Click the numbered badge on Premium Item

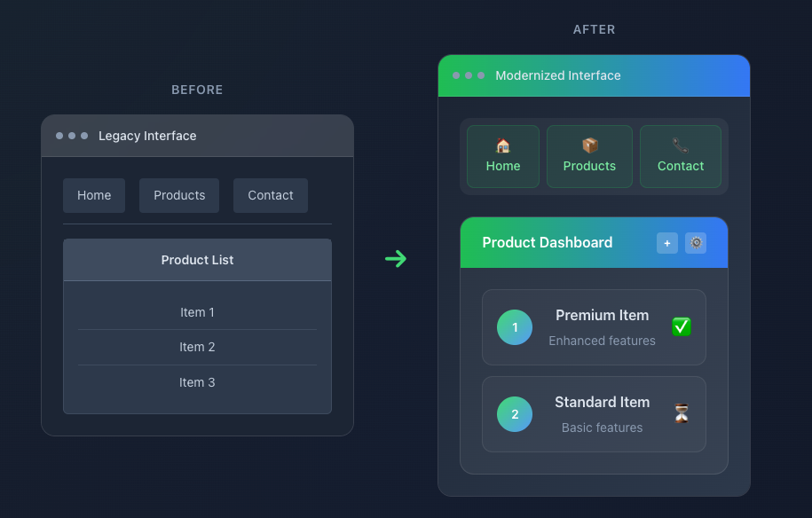[515, 326]
